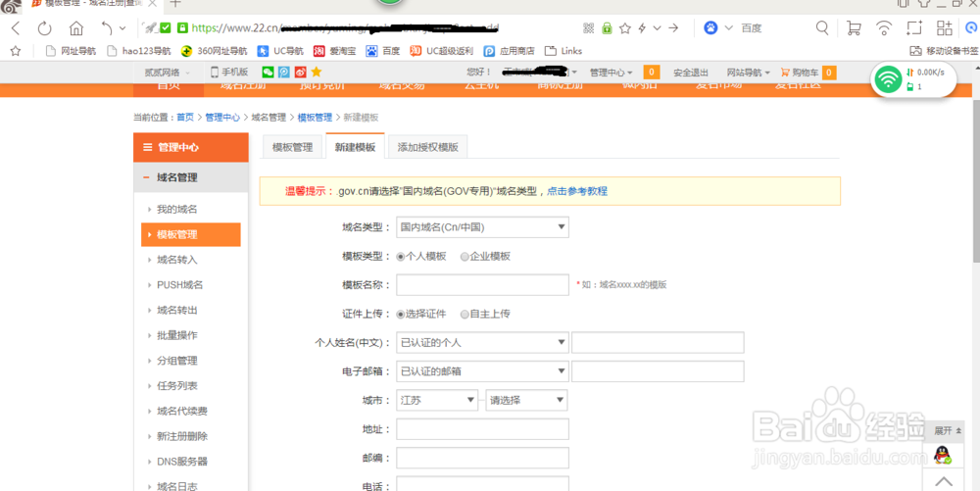
Task: Select the 企业模板 radio button
Action: point(465,257)
